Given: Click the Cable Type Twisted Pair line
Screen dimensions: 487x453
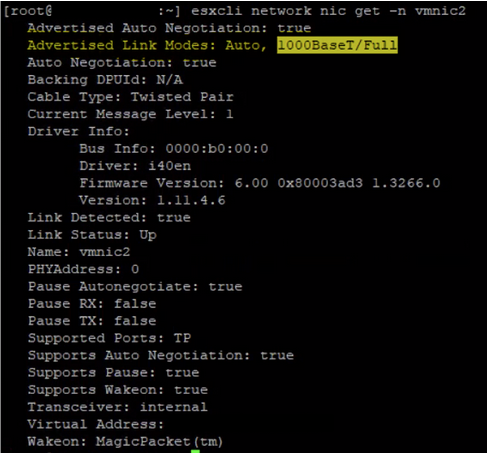Looking at the screenshot, I should 130,97.
